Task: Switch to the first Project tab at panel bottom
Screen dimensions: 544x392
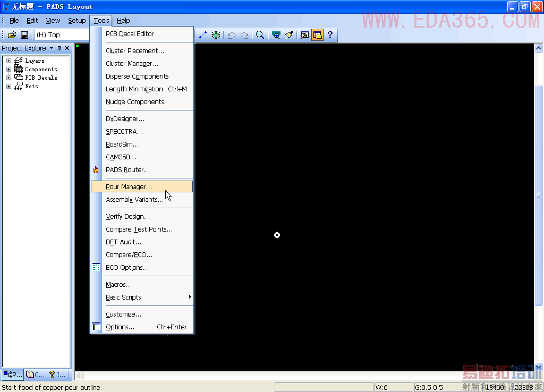Action: tap(13, 374)
